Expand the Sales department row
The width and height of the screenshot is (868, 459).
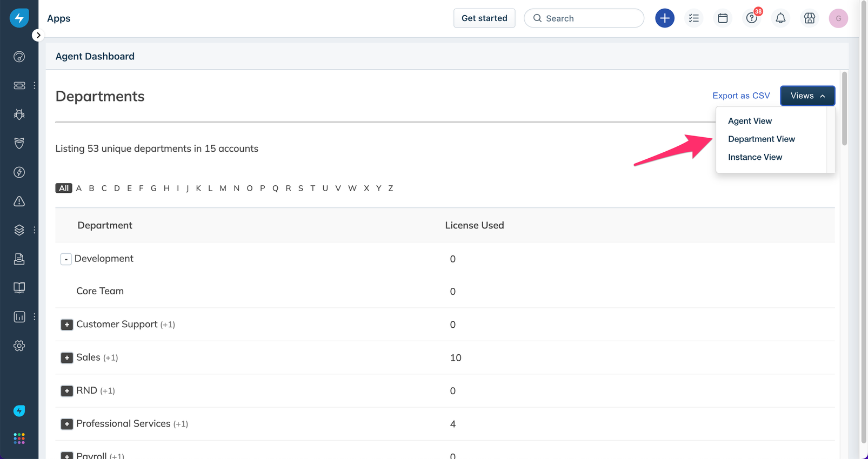click(66, 357)
